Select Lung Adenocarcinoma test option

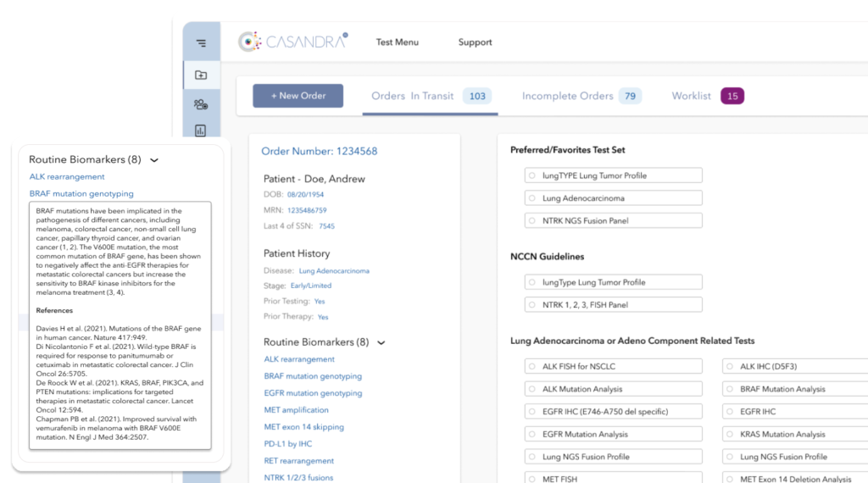point(614,198)
